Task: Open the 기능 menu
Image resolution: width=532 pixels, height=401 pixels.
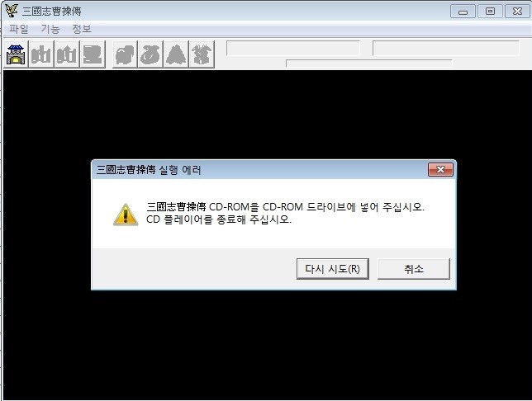Action: (50, 29)
